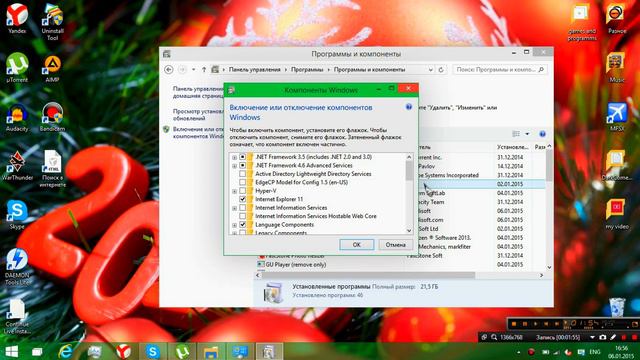The width and height of the screenshot is (640, 360).
Task: Toggle .NET Framework 3.5 checkbox
Action: pos(242,157)
